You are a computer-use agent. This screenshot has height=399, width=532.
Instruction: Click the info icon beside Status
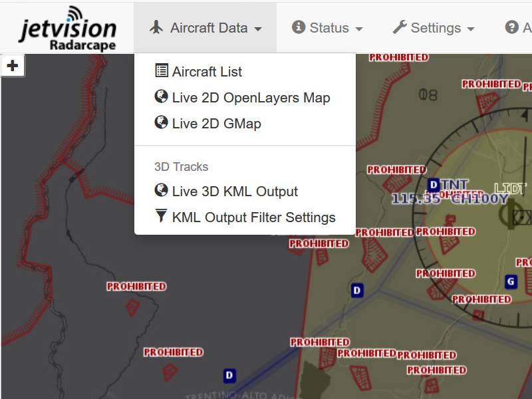pos(299,28)
